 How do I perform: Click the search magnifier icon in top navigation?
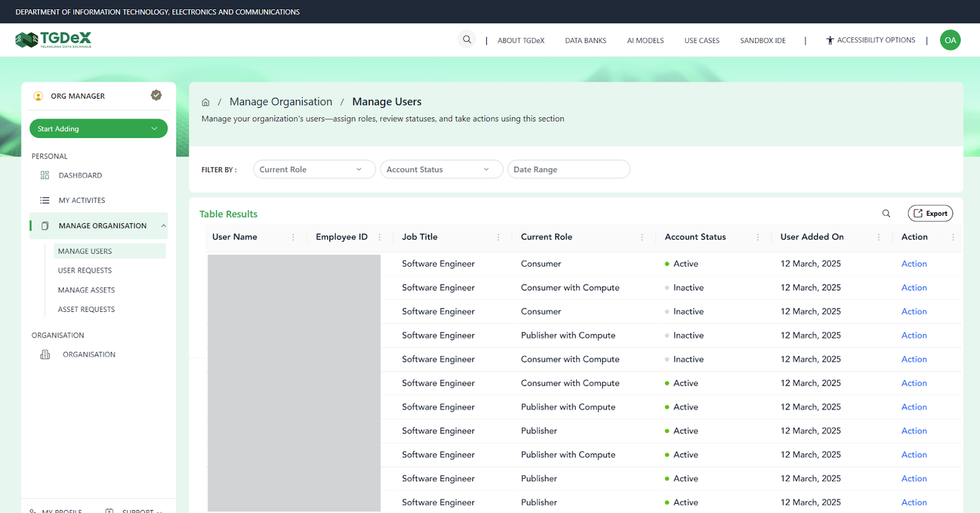[467, 40]
